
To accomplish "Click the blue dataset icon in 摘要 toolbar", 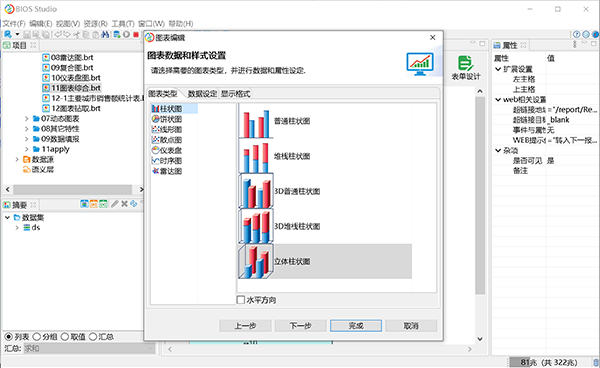I will pos(85,204).
